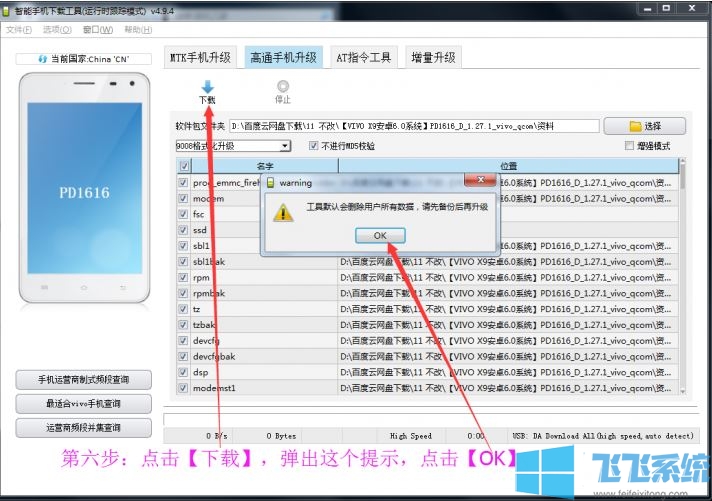
Task: Uncheck the fsc row checkbox
Action: pyautogui.click(x=183, y=214)
